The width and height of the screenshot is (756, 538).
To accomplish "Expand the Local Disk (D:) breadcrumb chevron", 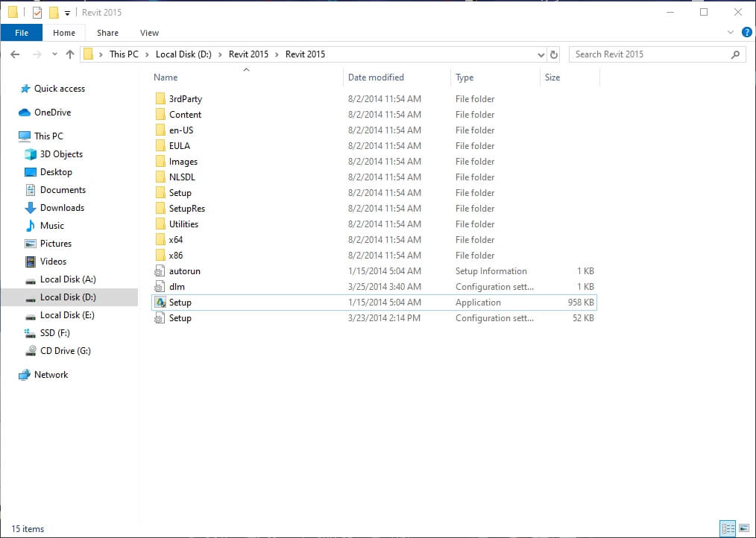I will 220,54.
